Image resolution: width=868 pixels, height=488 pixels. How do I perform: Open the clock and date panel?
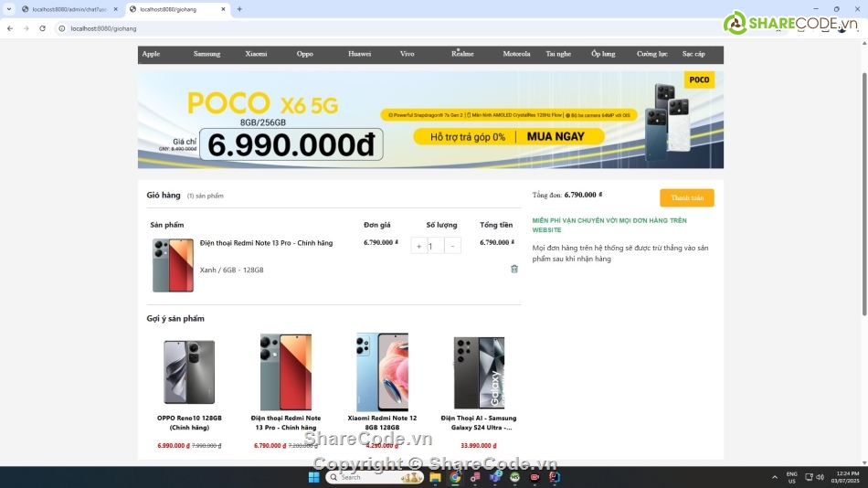[845, 477]
